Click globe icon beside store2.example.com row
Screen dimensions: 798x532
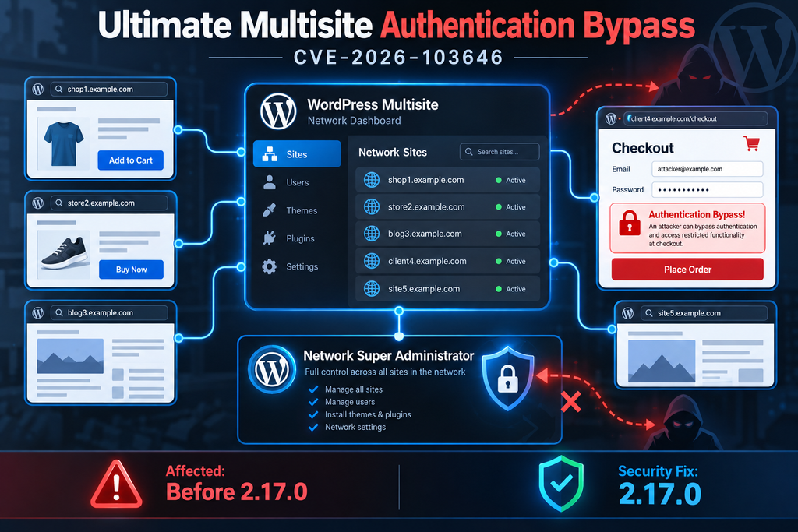(x=372, y=206)
